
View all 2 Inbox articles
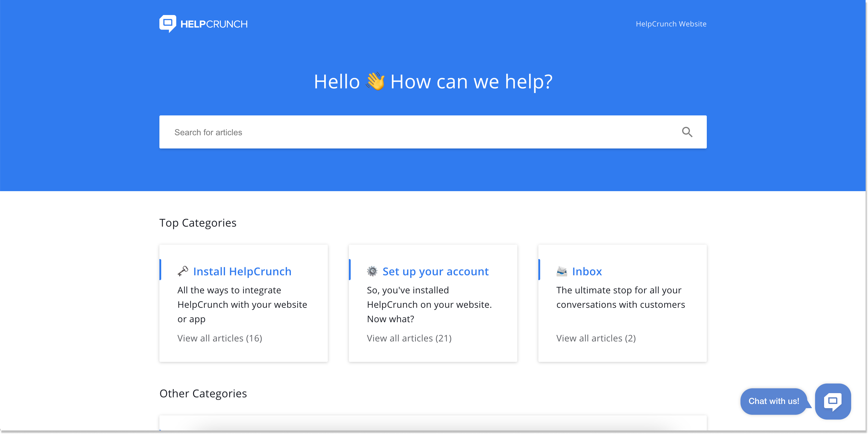pyautogui.click(x=596, y=338)
